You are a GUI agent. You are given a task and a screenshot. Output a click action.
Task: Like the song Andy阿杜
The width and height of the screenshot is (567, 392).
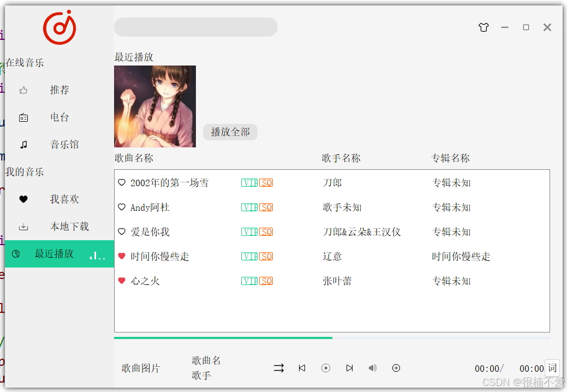pyautogui.click(x=122, y=207)
